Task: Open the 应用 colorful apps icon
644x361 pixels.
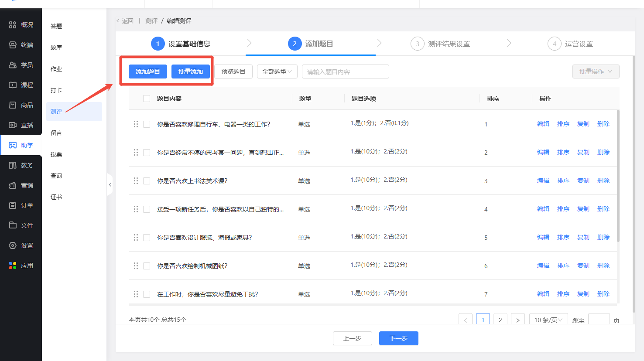Action: pyautogui.click(x=13, y=266)
